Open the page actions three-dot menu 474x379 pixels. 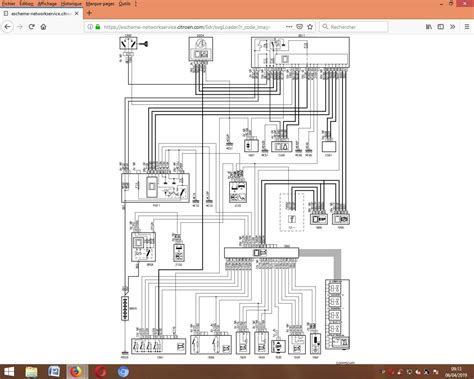[289, 27]
